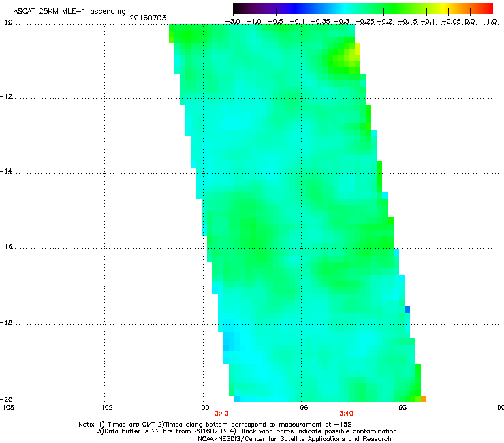Click the -93 longitude axis label
The height and width of the screenshot is (443, 504).
click(400, 408)
